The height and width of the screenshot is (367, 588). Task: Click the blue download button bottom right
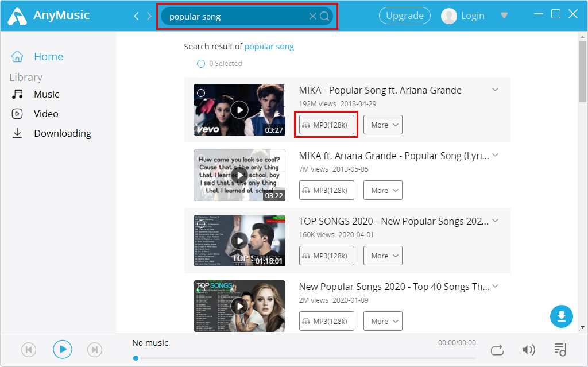coord(562,316)
